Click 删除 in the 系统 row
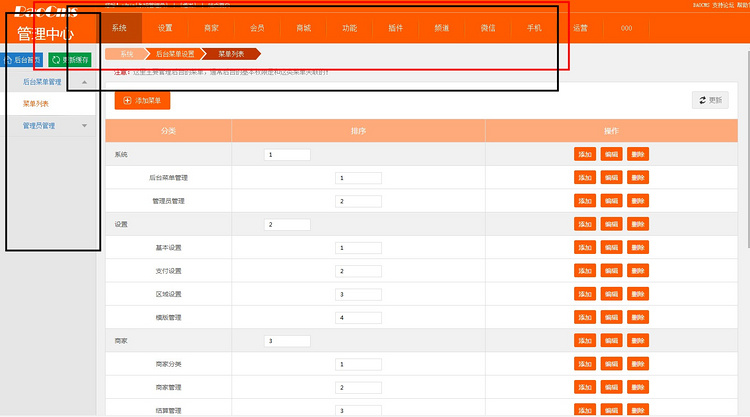 pyautogui.click(x=638, y=154)
